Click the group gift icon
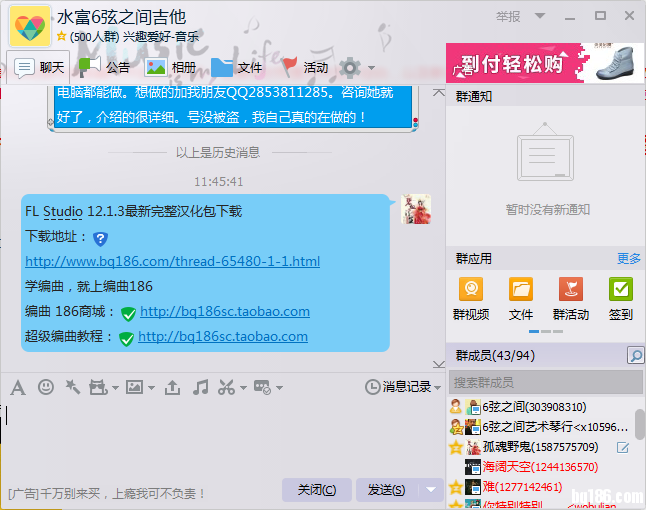Image resolution: width=646 pixels, height=510 pixels. (98, 387)
